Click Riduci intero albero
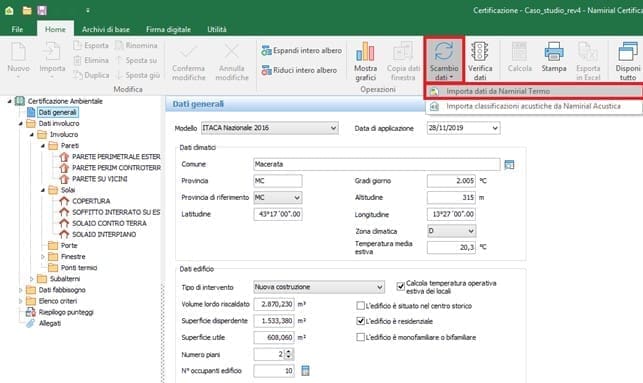This screenshot has width=643, height=383. 299,70
